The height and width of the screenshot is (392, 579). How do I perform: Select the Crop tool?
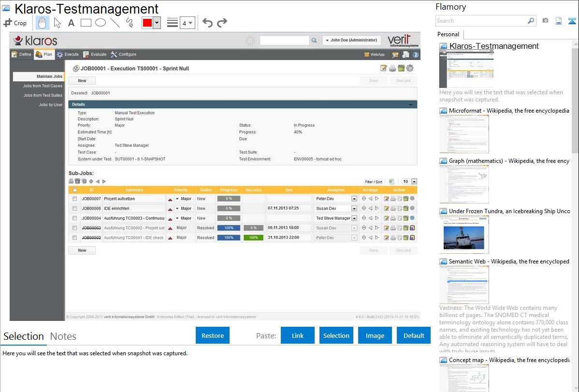coord(15,23)
